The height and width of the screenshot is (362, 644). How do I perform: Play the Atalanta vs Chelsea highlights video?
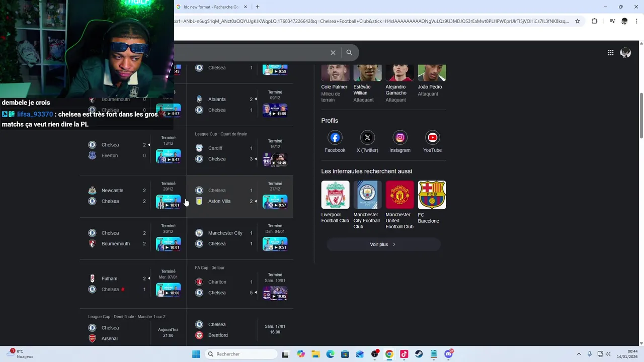click(x=275, y=110)
